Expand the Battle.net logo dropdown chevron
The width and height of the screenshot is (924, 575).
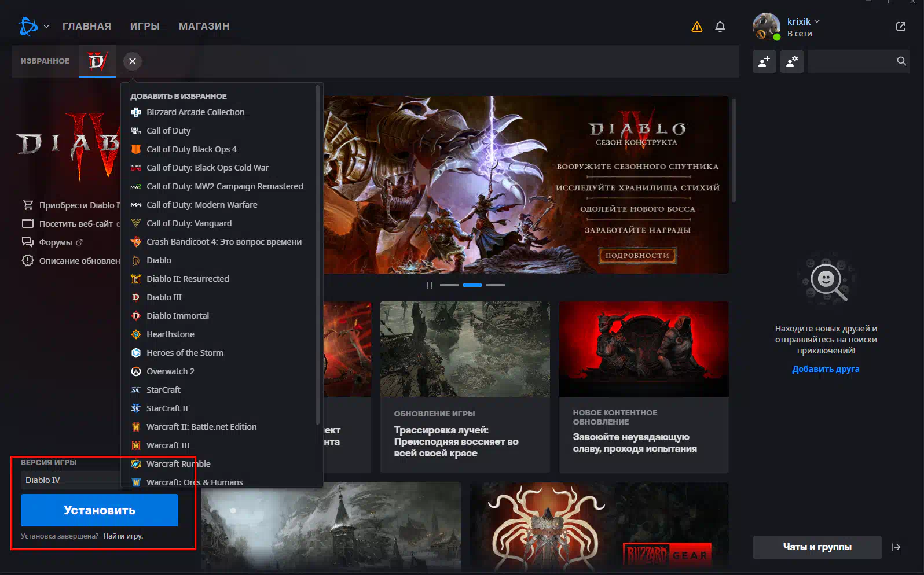[46, 27]
